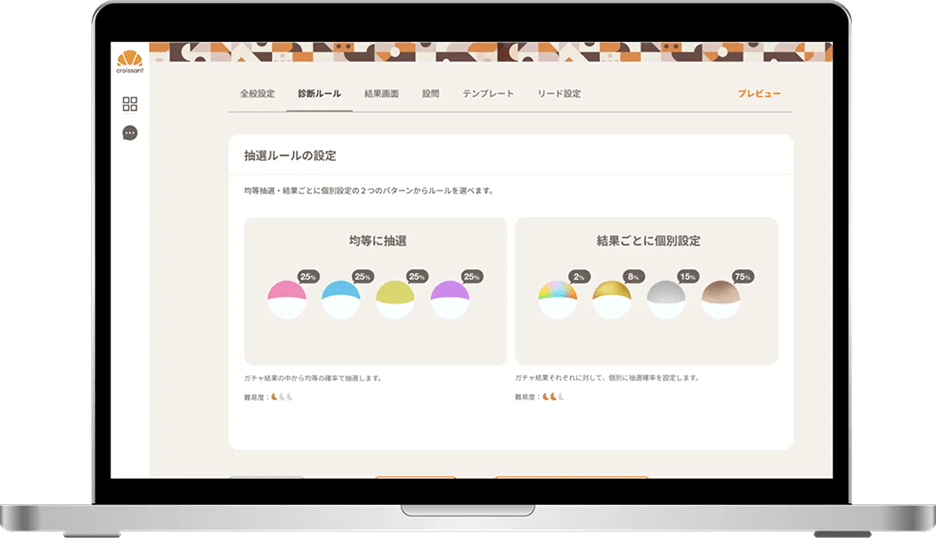The image size is (936, 538).
Task: Switch to the 全般設定 tab
Action: point(257,93)
